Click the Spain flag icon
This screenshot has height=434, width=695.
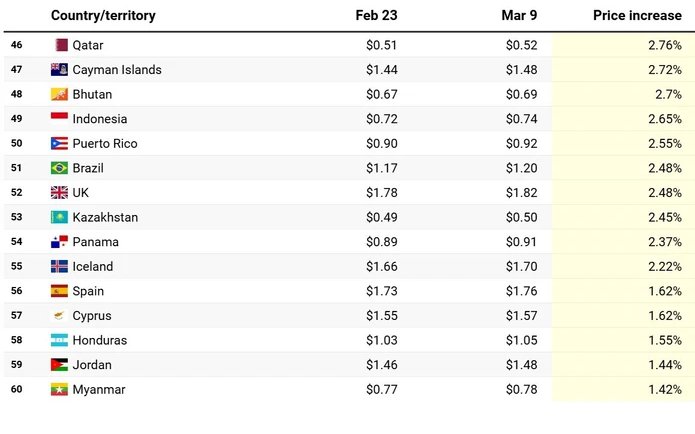pos(60,291)
